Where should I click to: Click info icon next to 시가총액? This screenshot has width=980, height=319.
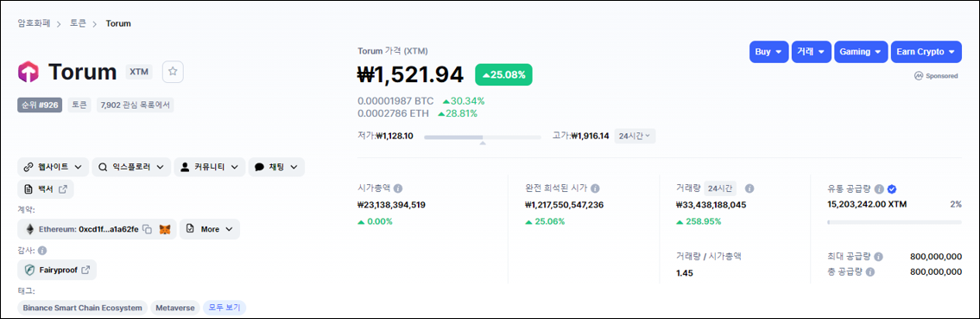pyautogui.click(x=398, y=188)
